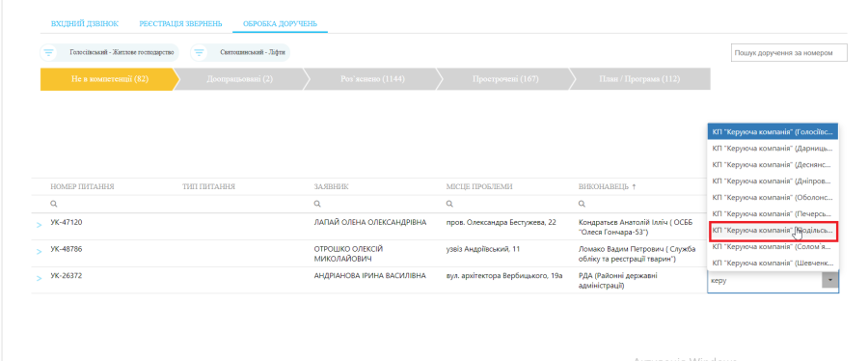Image resolution: width=868 pixels, height=361 pixels.
Task: Select КП Керуюча компанія (Дарниць...) option
Action: tap(773, 149)
